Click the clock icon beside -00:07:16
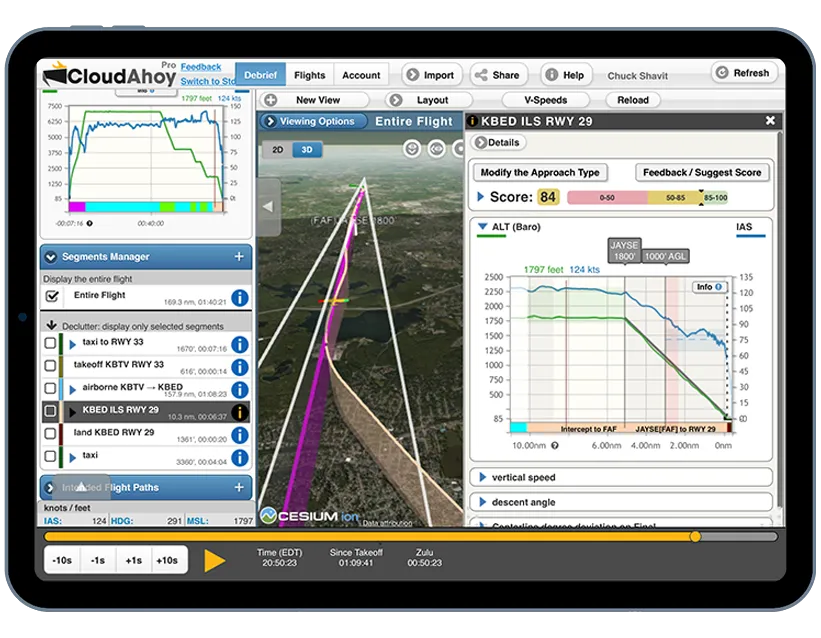Screen dimensions: 821x638 tap(90, 223)
